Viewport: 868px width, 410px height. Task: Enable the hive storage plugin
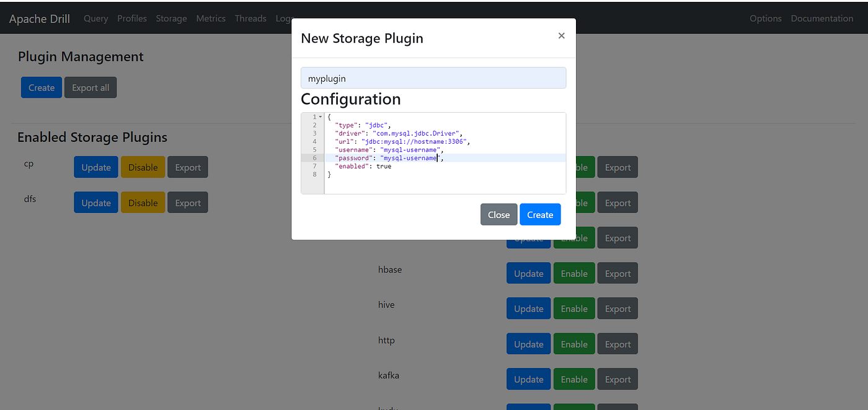tap(574, 308)
